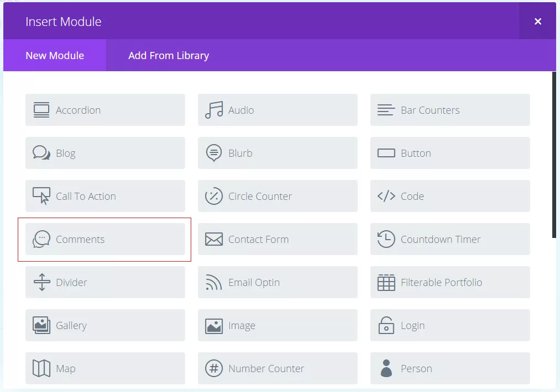Click the Call To Action text label

(x=86, y=196)
